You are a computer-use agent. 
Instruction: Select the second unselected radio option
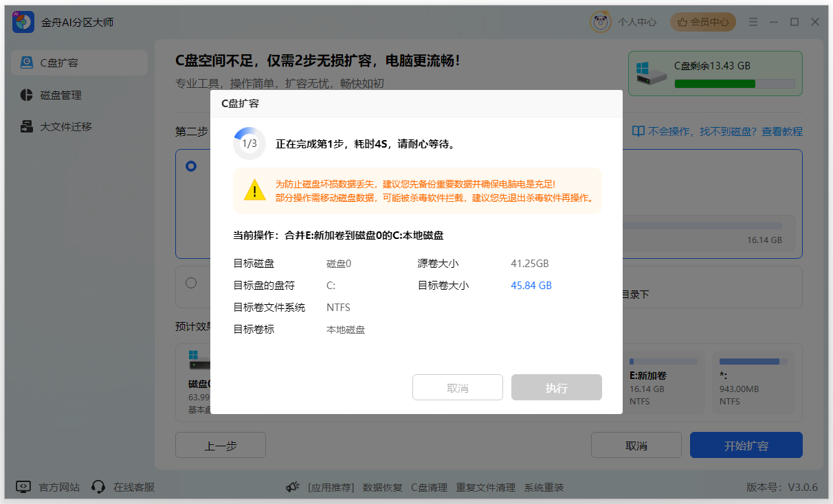[x=191, y=283]
